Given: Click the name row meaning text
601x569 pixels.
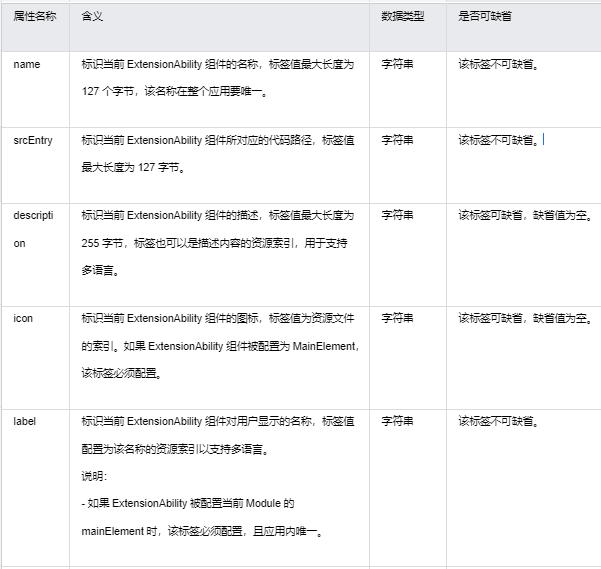Looking at the screenshot, I should (218, 78).
